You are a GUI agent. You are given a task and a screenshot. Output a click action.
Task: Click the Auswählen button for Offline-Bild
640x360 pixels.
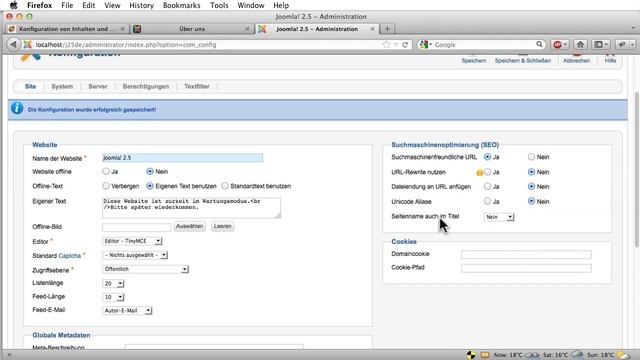coord(189,226)
